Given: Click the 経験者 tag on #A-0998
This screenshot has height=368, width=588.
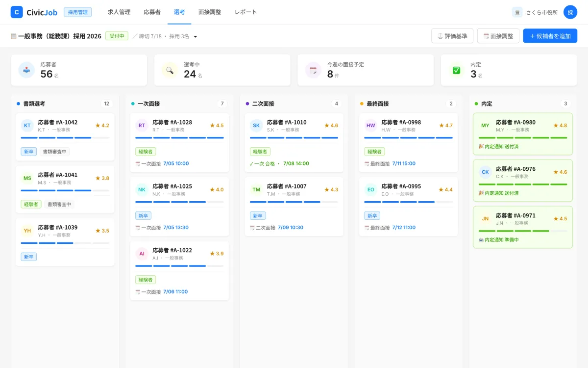Looking at the screenshot, I should coord(374,152).
